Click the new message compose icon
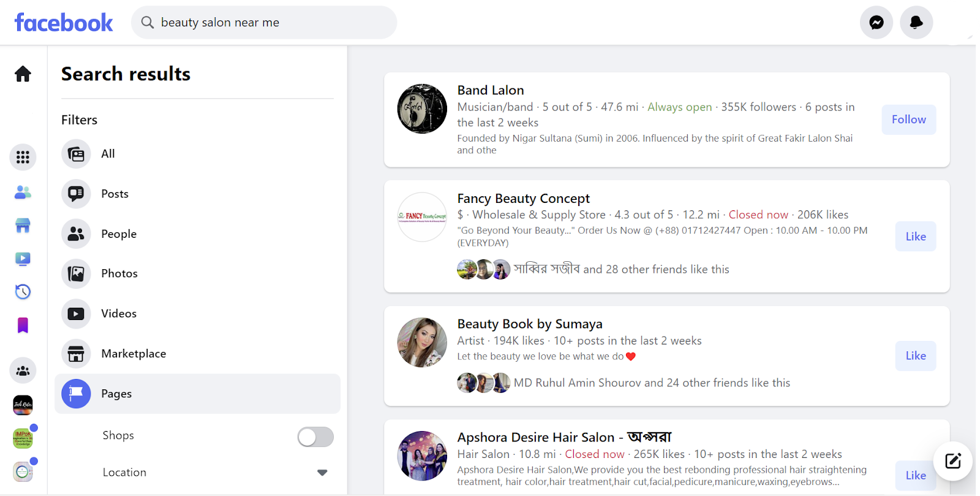 click(953, 461)
